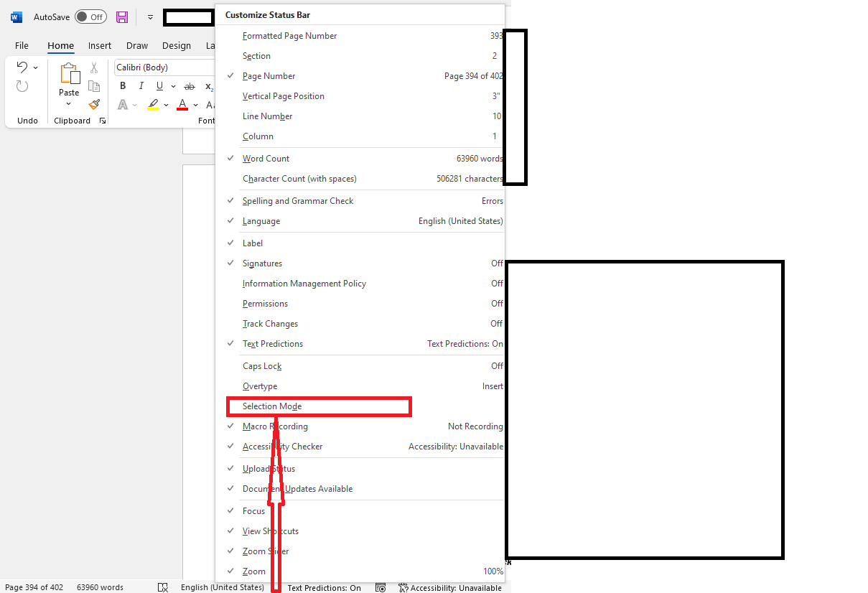
Task: Apply Bold formatting
Action: coord(123,86)
